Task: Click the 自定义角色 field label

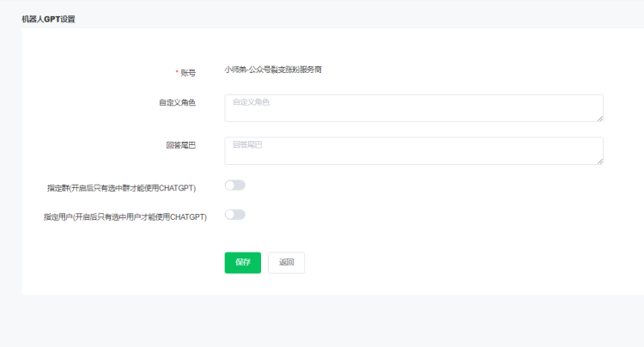Action: click(x=177, y=102)
